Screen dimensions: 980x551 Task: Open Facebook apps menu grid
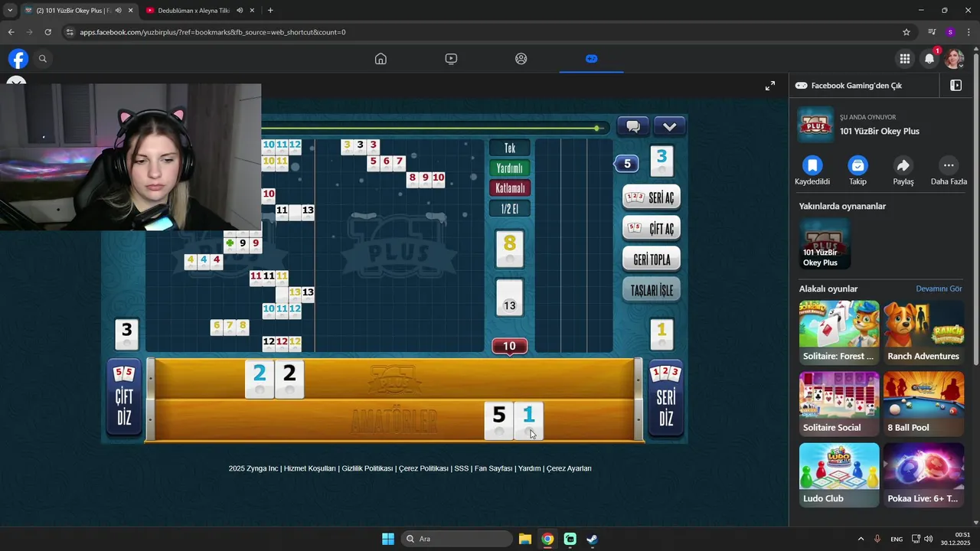(905, 59)
